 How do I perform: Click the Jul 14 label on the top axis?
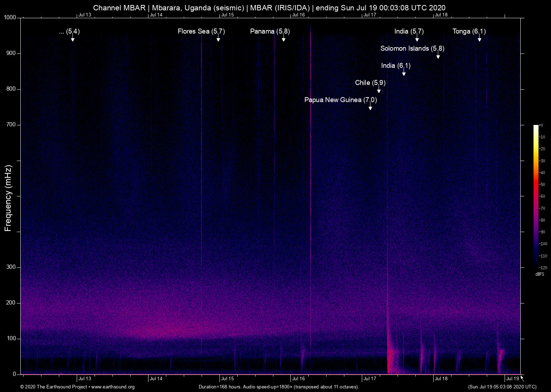[156, 15]
